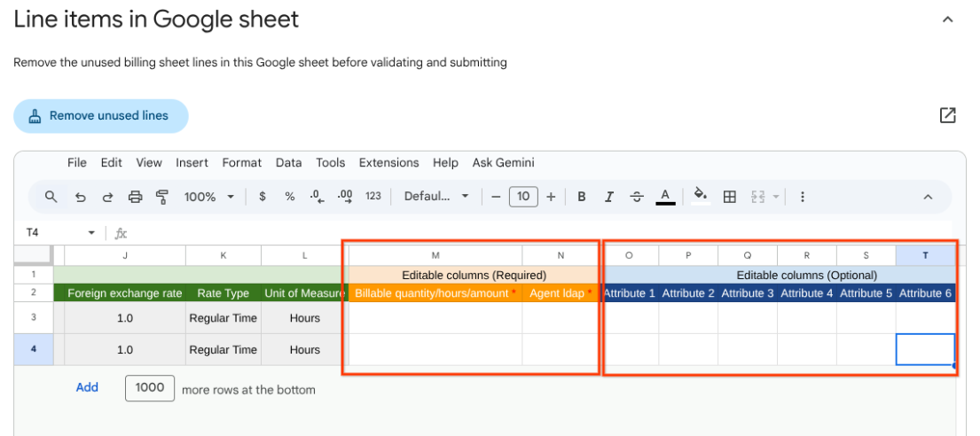
Task: Increase decimal places
Action: click(x=345, y=197)
